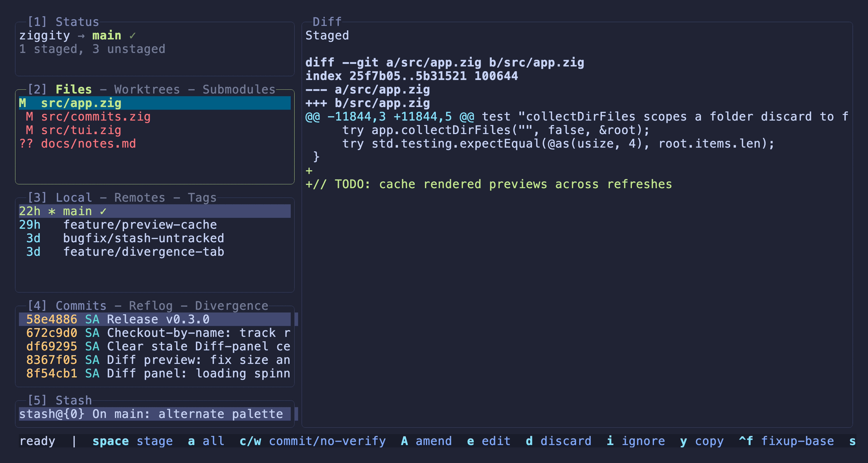Click '1 staged, 3 unstaged' summary text
The width and height of the screenshot is (868, 463).
point(92,49)
